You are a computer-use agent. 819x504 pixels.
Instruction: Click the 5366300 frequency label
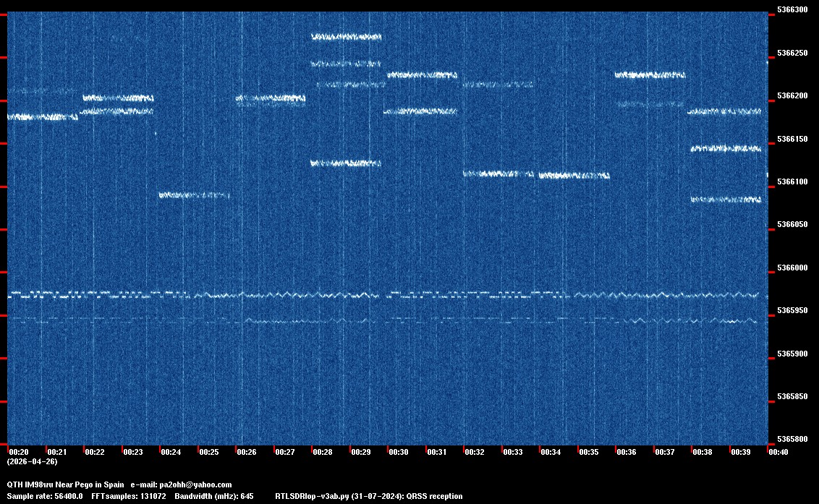tap(792, 10)
